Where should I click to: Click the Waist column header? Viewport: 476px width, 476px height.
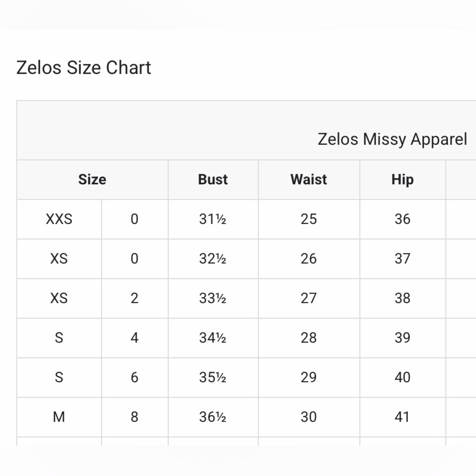click(x=309, y=179)
